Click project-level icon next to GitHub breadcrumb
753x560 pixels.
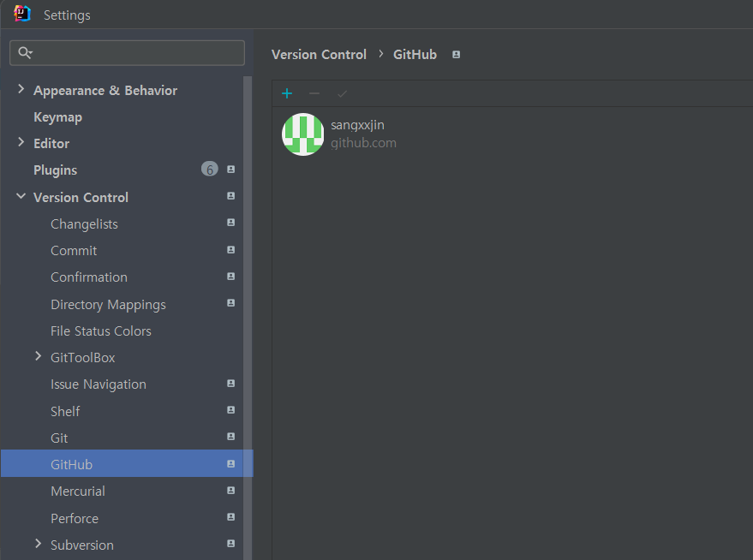coord(456,55)
